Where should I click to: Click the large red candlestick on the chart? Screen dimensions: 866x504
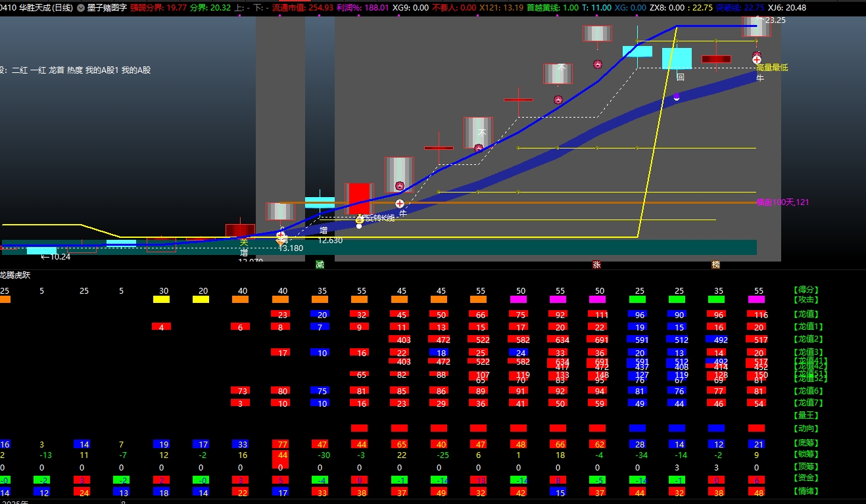(360, 198)
